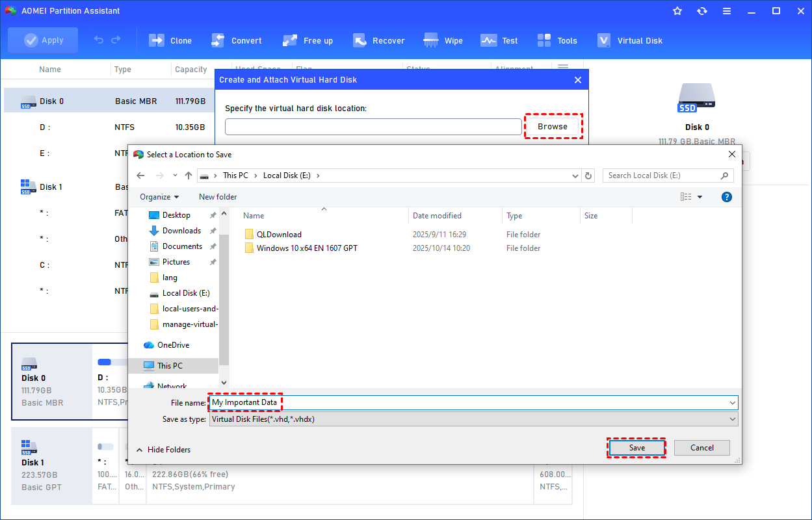Open the Virtual Disk tool
This screenshot has height=520, width=812.
[x=630, y=40]
